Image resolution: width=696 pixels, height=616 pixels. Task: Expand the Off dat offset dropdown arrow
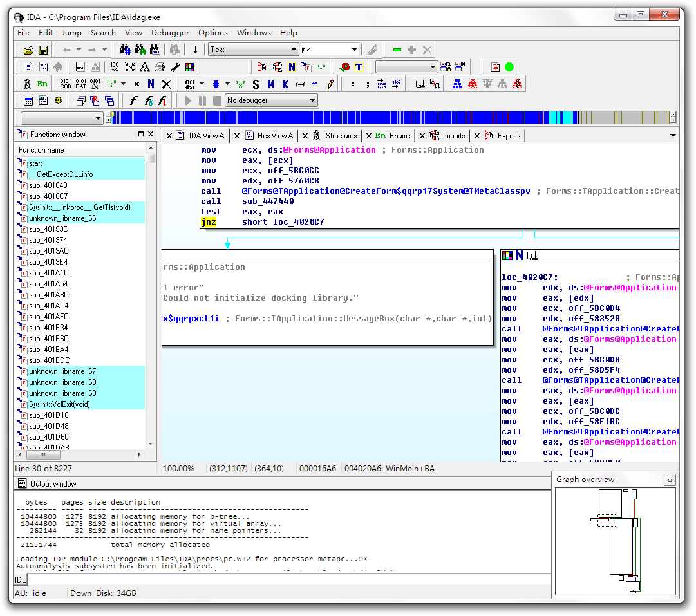point(202,84)
